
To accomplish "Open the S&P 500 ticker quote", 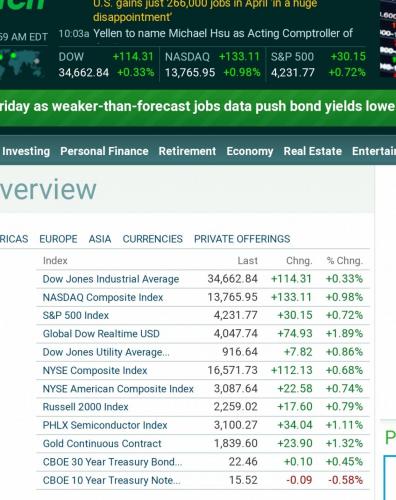I will 318,64.
